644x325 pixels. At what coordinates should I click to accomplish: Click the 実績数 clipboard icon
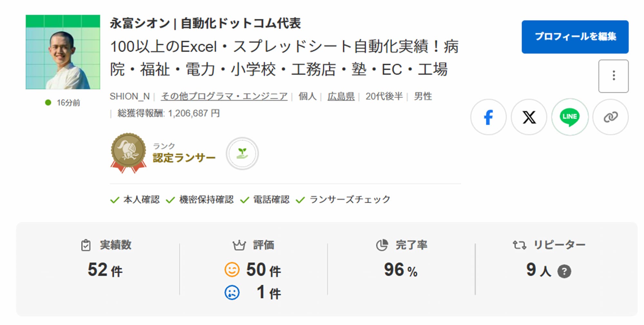coord(86,245)
